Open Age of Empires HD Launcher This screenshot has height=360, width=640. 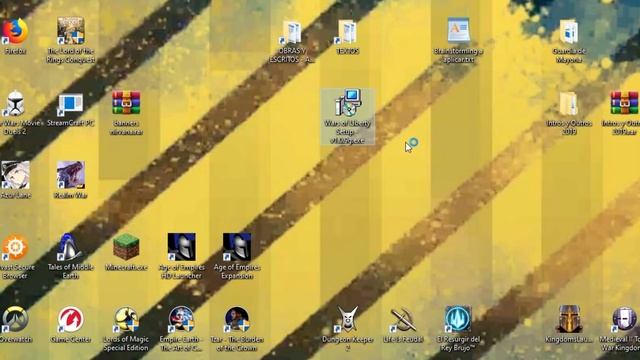182,247
